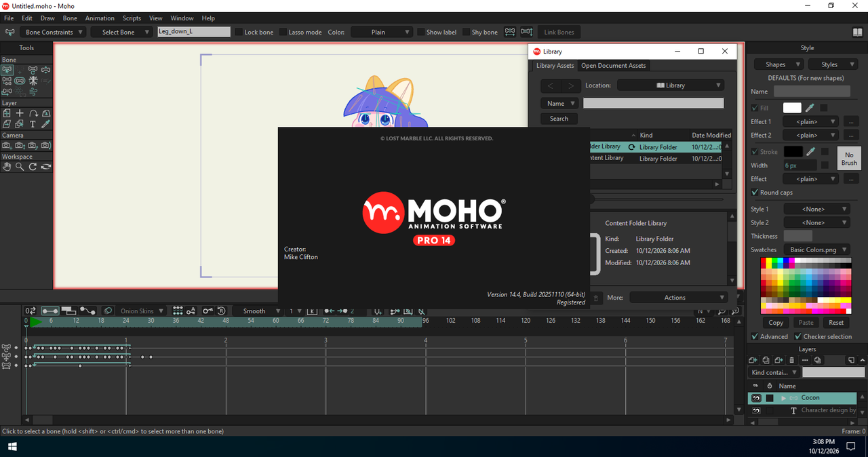Open the Onion Skins dropdown

[142, 311]
